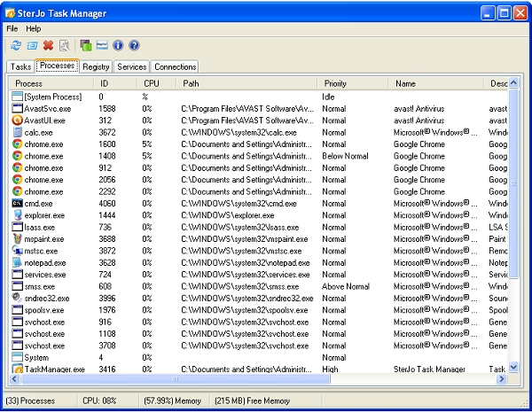Viewport: 532px width, 412px height.
Task: Click the vertical scrollbar down arrow
Action: coord(514,366)
